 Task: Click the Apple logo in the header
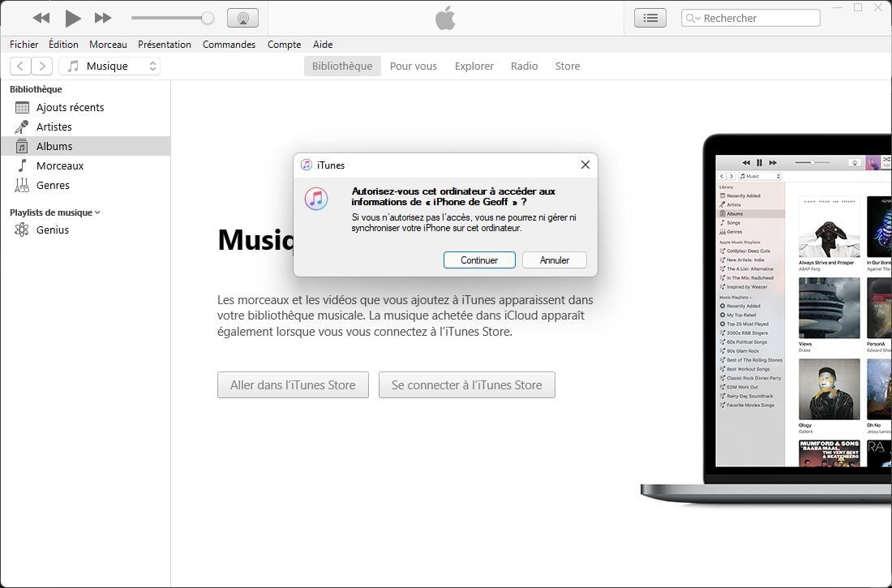click(x=445, y=18)
